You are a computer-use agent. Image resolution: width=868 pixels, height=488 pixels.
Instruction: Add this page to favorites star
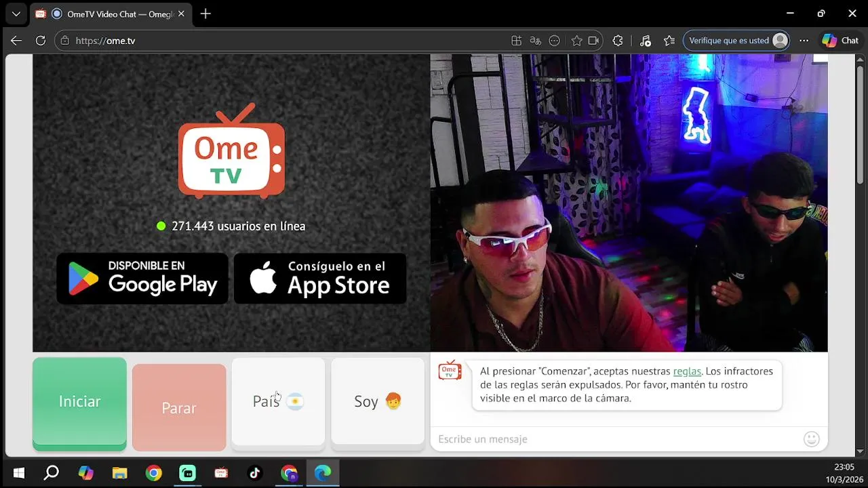pos(576,41)
